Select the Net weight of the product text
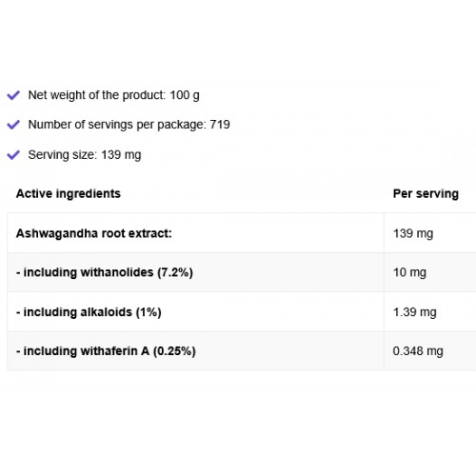This screenshot has height=476, width=476. point(113,95)
